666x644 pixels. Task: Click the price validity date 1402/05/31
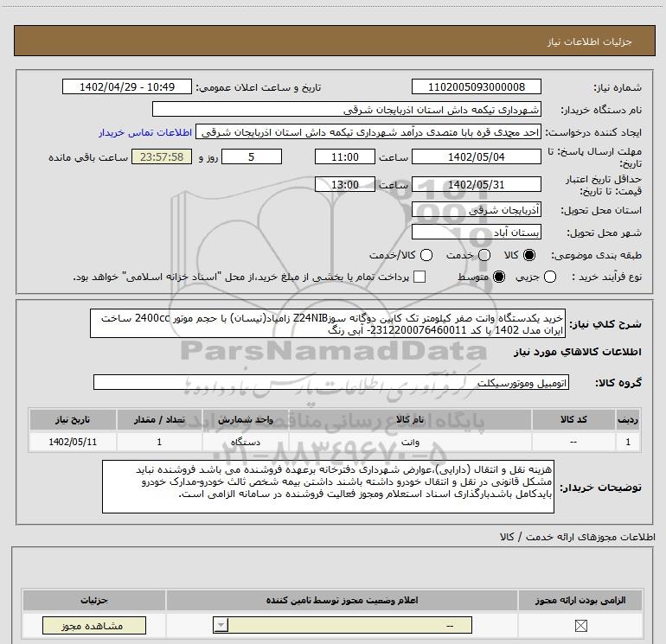click(476, 184)
